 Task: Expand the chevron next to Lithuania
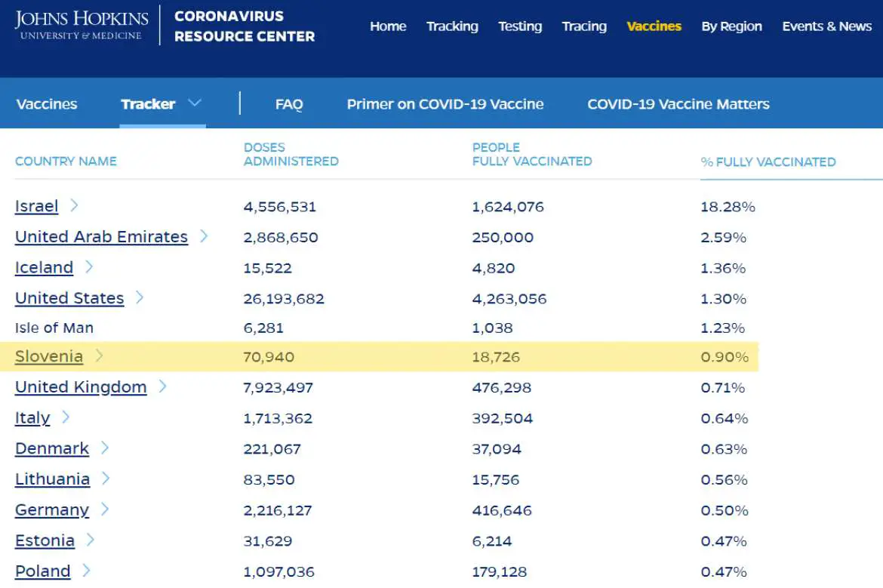click(x=106, y=479)
